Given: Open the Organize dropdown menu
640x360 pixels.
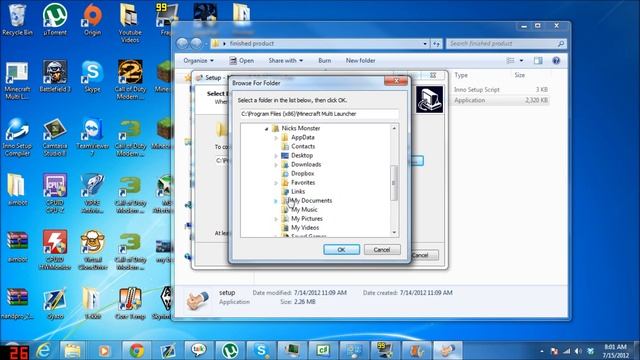Looking at the screenshot, I should 198,60.
